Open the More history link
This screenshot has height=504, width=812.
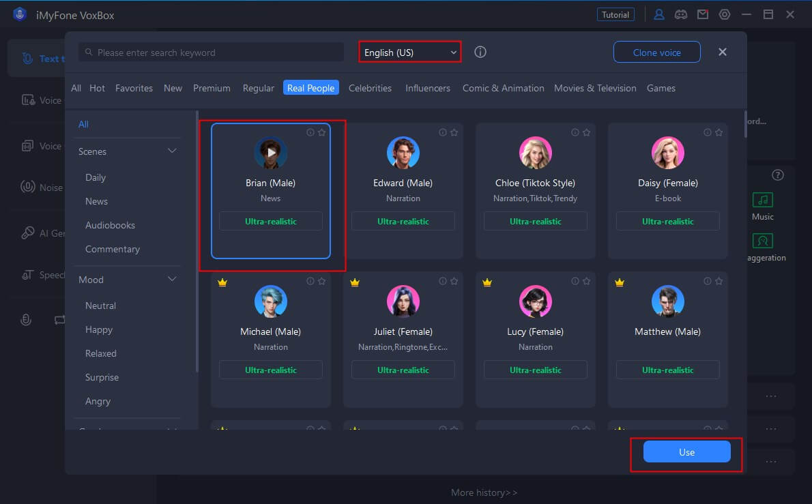coord(484,492)
